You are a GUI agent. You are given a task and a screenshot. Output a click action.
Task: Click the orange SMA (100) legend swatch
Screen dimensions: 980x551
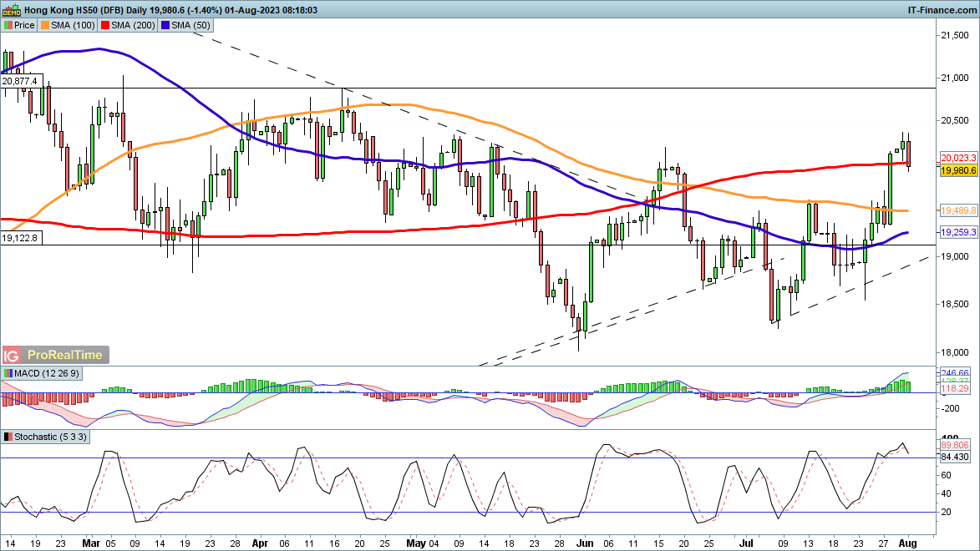click(45, 26)
